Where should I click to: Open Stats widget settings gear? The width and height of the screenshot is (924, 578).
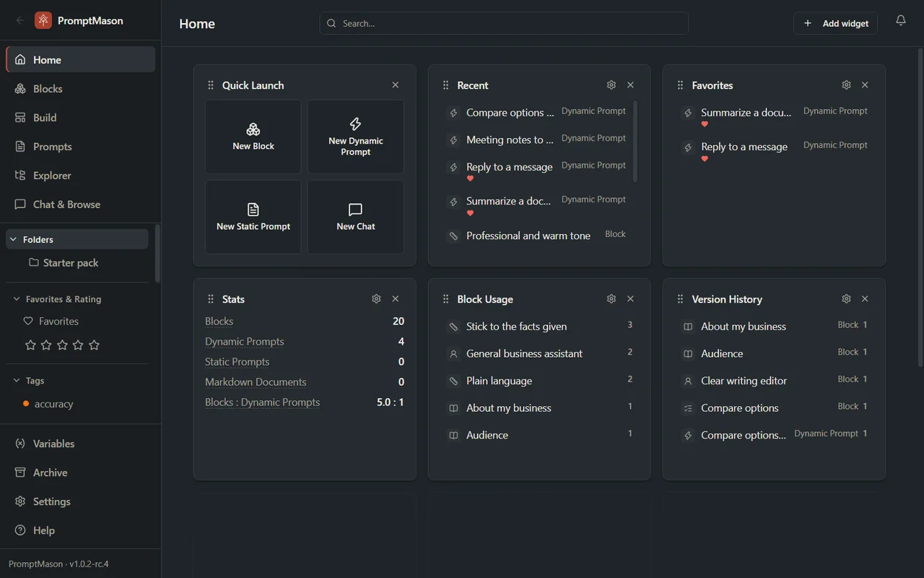click(376, 299)
